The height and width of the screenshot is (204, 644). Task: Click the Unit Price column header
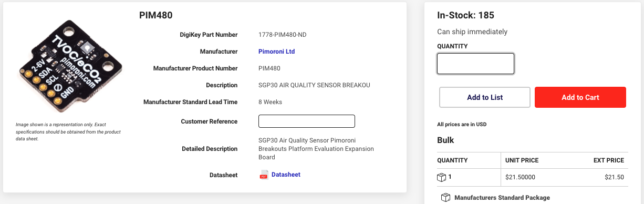pos(522,160)
